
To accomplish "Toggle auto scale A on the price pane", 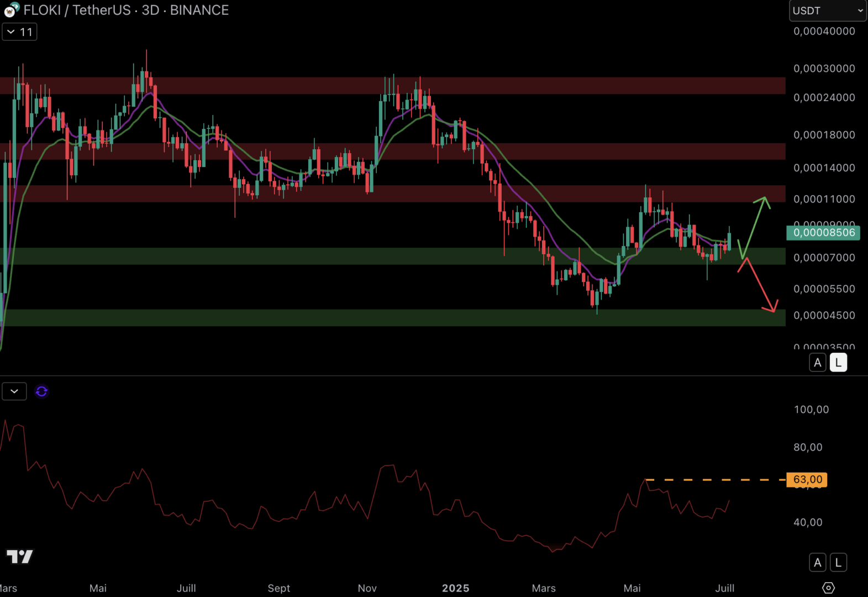I will pos(818,363).
